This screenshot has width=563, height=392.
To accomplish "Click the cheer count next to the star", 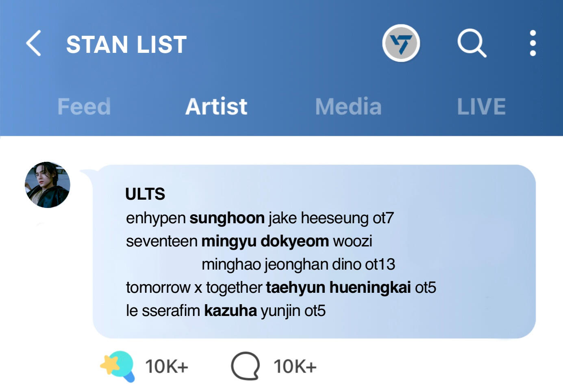I will (167, 366).
